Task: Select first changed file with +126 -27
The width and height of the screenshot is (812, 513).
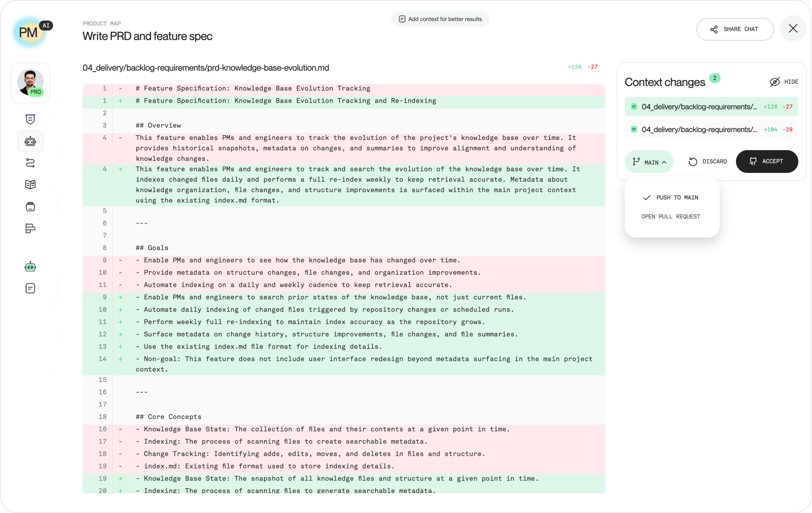Action: click(x=711, y=107)
